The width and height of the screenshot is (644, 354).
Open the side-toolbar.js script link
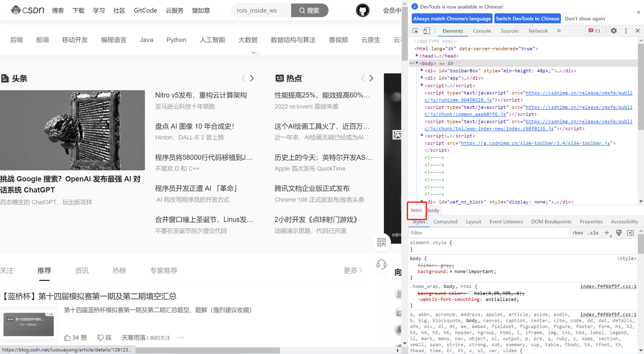(535, 143)
